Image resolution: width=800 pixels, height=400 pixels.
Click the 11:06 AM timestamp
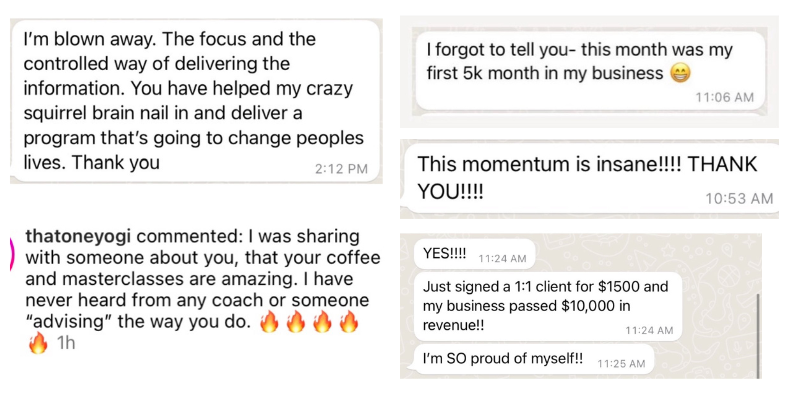click(x=726, y=97)
